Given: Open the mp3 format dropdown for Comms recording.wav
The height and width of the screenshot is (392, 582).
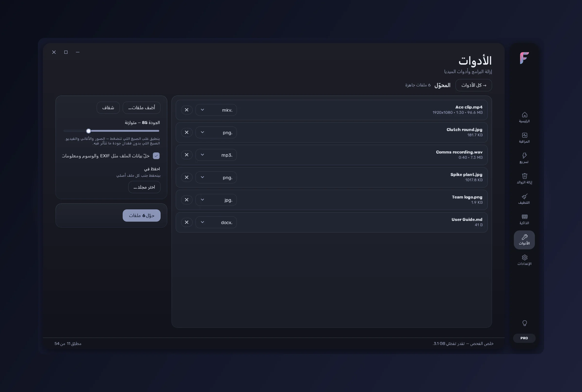Looking at the screenshot, I should pyautogui.click(x=216, y=155).
